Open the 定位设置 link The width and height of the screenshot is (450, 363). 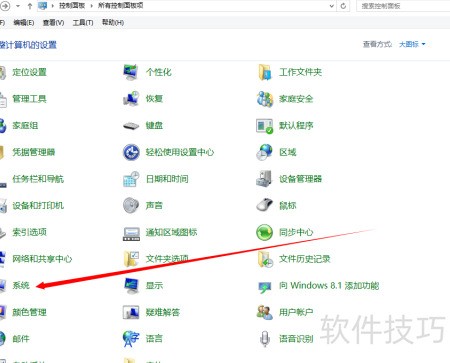[29, 72]
